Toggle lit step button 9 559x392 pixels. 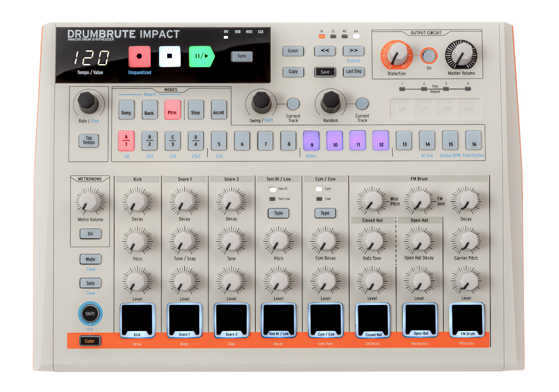point(312,141)
